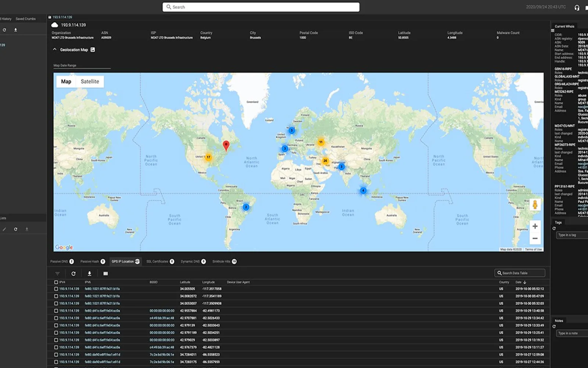Click the orange cluster marker labeled 26
Screen dimensions: 588x368
pos(325,161)
